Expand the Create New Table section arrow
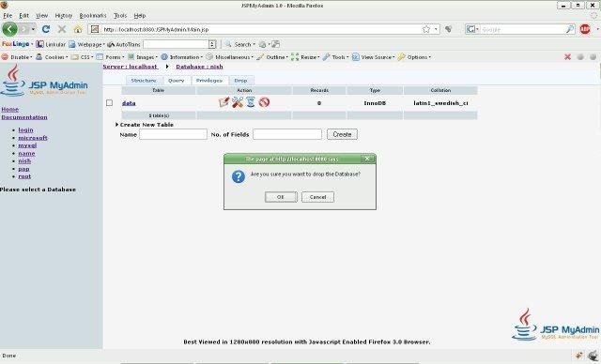 tap(116, 125)
